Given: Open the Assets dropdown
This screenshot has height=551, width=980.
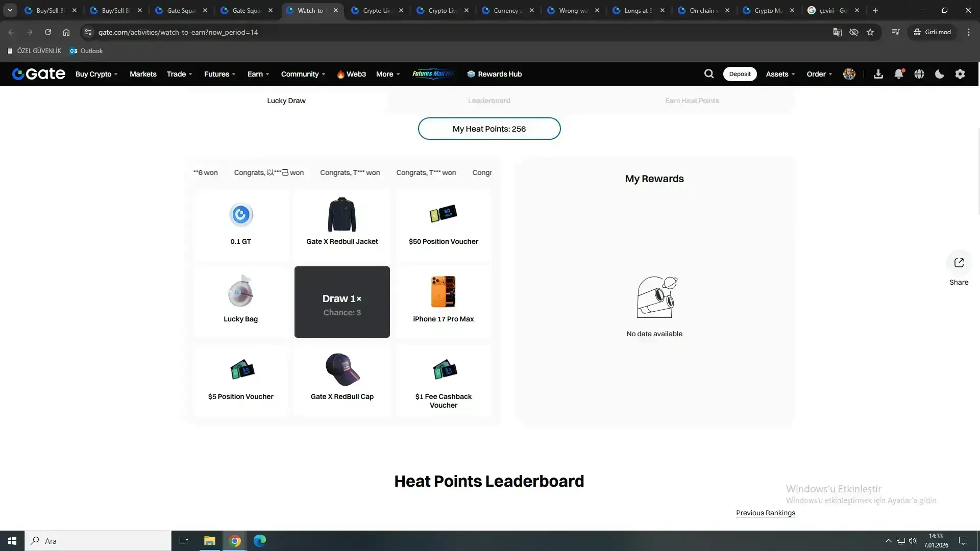Looking at the screenshot, I should (x=780, y=74).
